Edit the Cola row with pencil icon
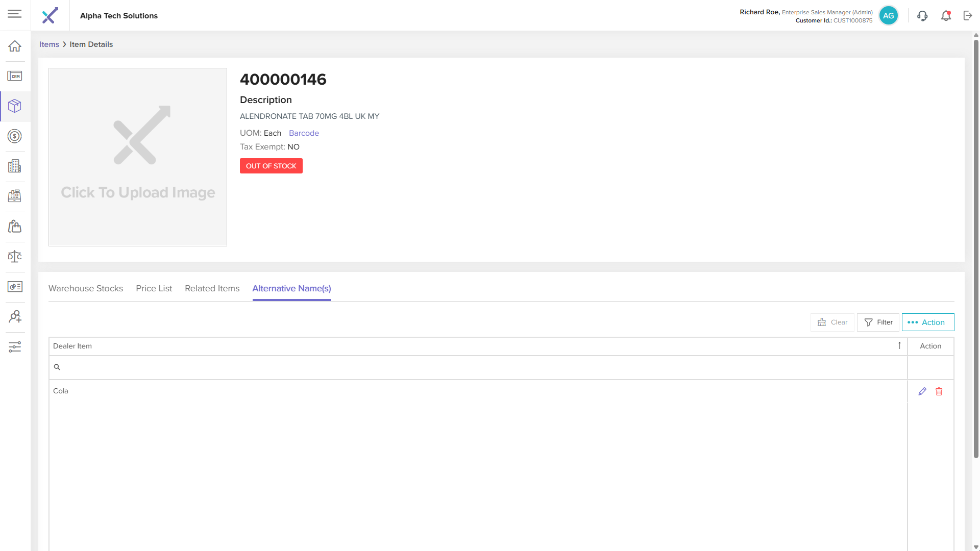Image resolution: width=980 pixels, height=551 pixels. click(922, 391)
